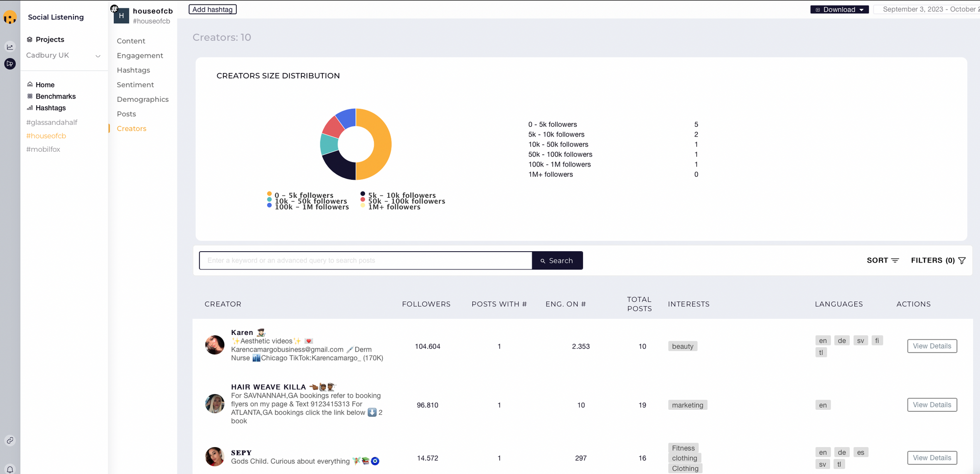Open the Demographics section

143,99
